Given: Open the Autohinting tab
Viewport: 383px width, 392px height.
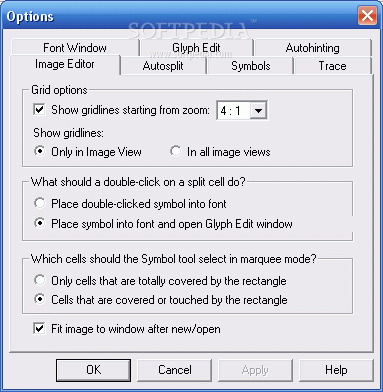Looking at the screenshot, I should [x=313, y=48].
